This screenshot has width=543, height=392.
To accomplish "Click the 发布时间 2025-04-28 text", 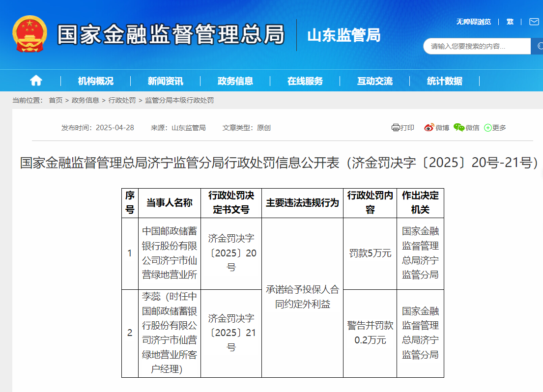I will click(98, 128).
